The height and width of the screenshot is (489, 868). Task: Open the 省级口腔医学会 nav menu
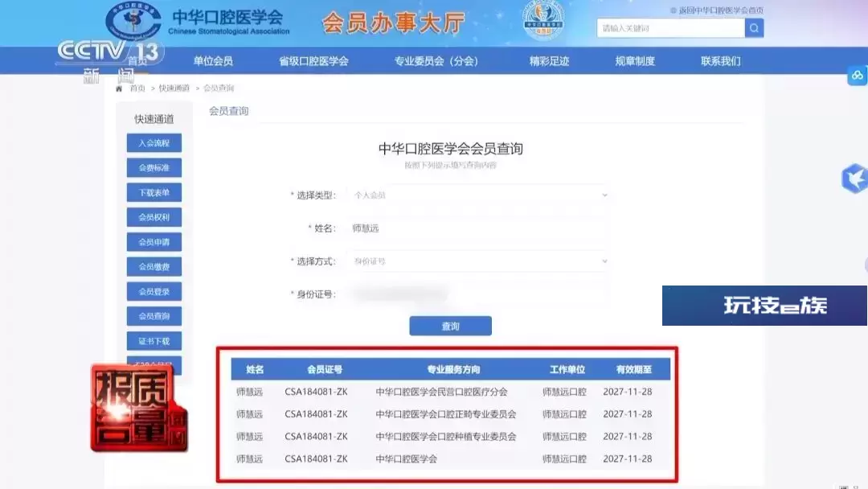point(313,61)
